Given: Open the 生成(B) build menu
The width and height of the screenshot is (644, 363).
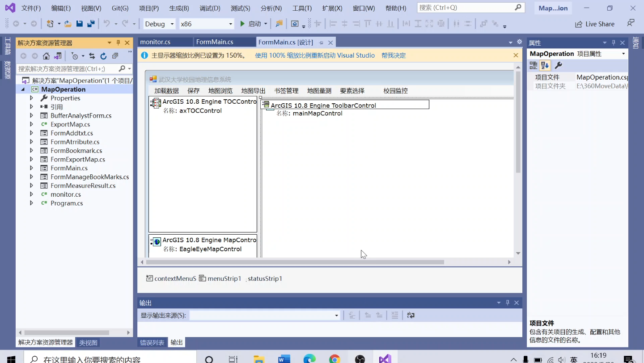Looking at the screenshot, I should point(179,8).
